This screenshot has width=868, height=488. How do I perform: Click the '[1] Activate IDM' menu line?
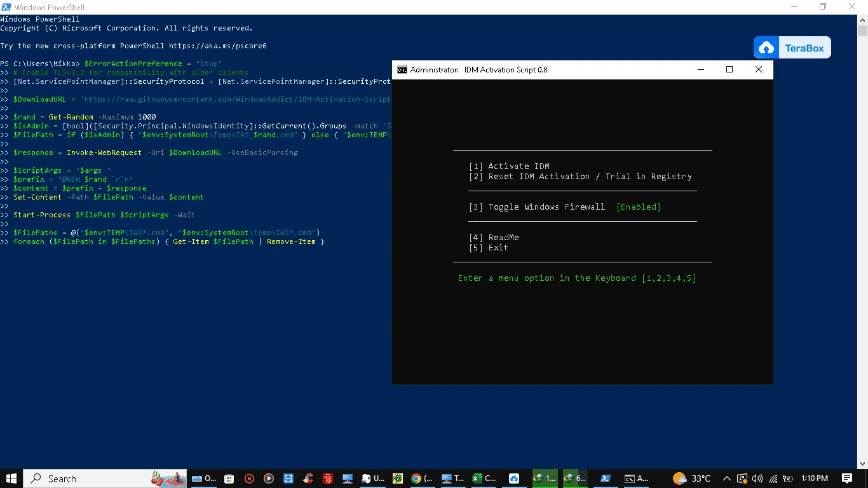pyautogui.click(x=509, y=166)
